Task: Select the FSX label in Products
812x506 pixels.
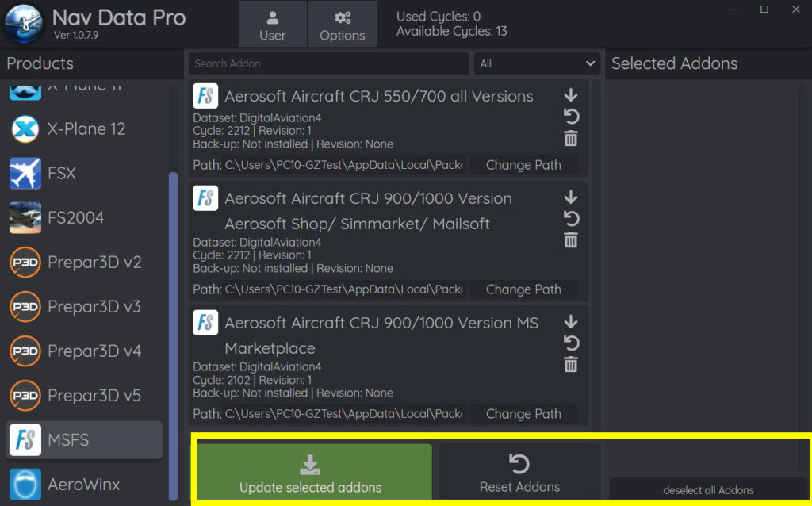Action: pos(62,173)
